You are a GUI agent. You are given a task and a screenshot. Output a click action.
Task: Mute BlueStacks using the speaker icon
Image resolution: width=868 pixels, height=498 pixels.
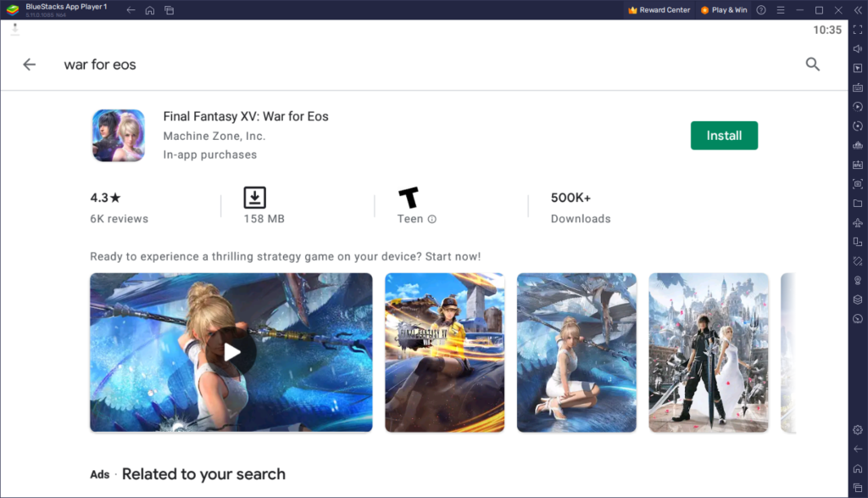click(x=858, y=48)
